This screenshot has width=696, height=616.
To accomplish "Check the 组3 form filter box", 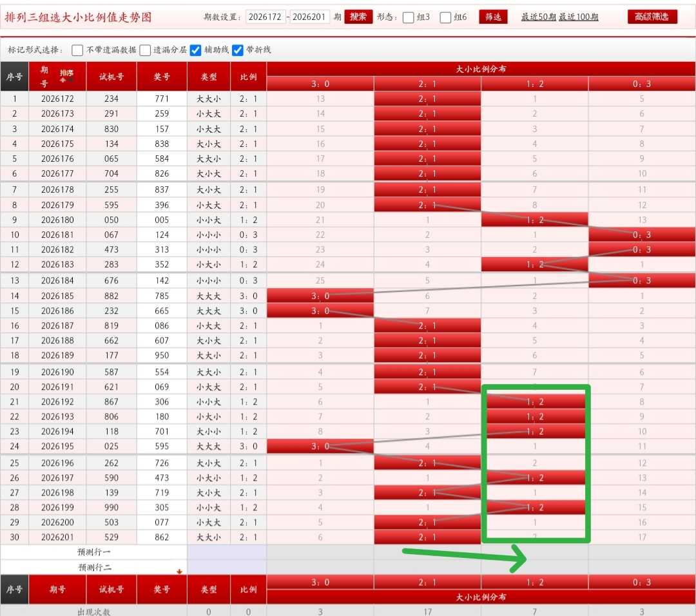I will click(x=408, y=17).
